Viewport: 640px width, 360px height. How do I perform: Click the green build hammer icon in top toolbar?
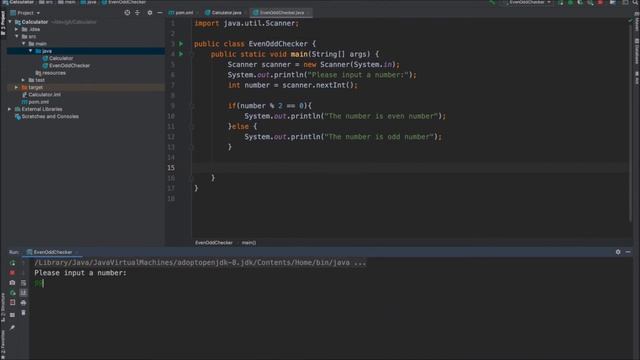pos(493,2)
